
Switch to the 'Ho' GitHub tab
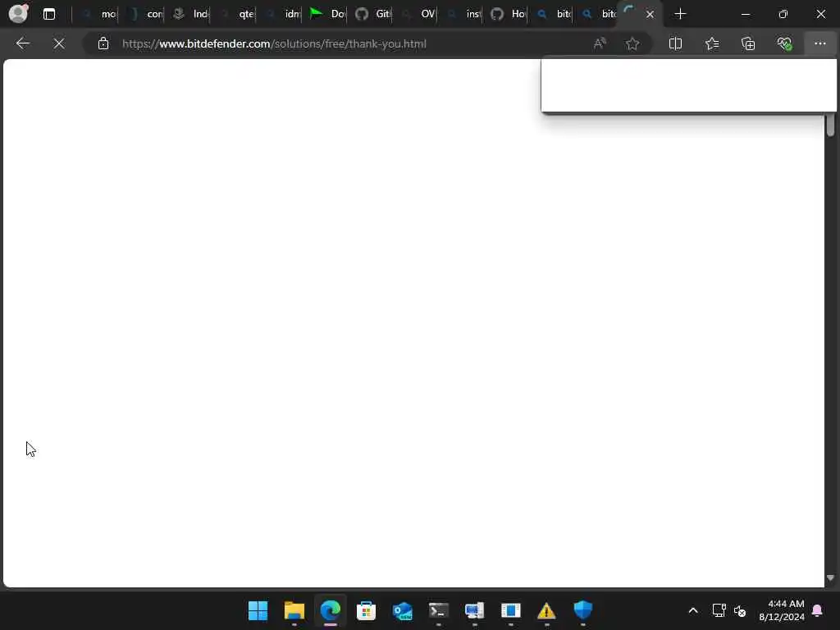[509, 14]
